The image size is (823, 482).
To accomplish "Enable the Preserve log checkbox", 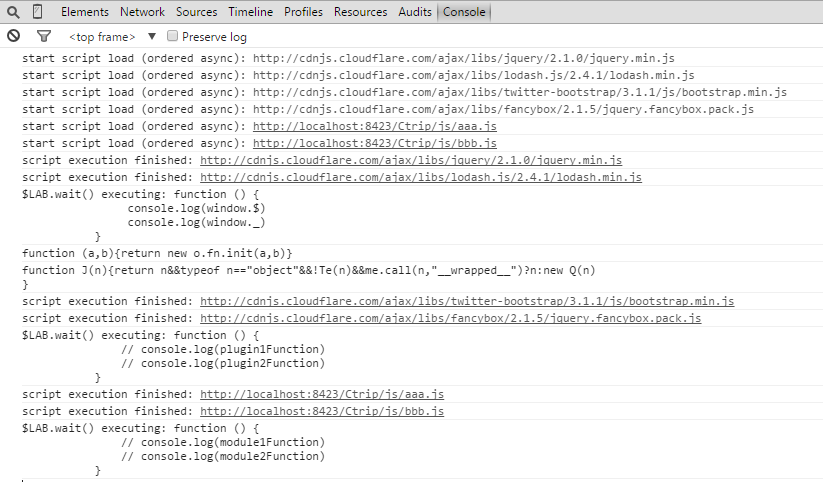I will tap(172, 36).
